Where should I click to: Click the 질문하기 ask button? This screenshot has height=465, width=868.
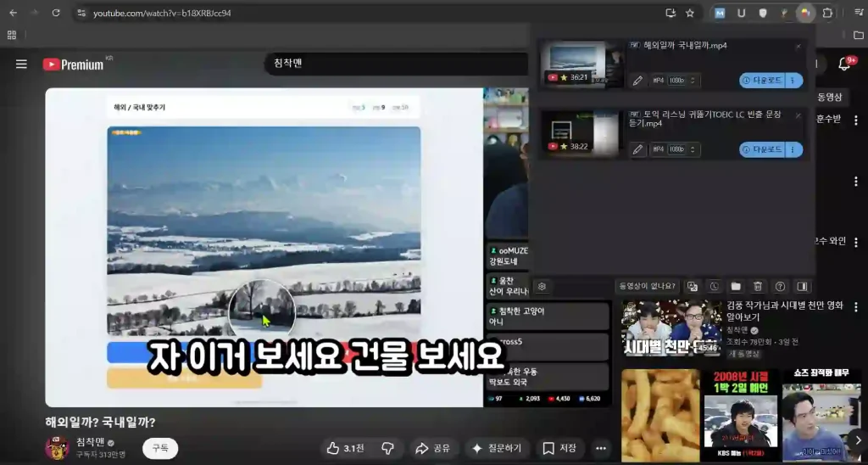497,448
